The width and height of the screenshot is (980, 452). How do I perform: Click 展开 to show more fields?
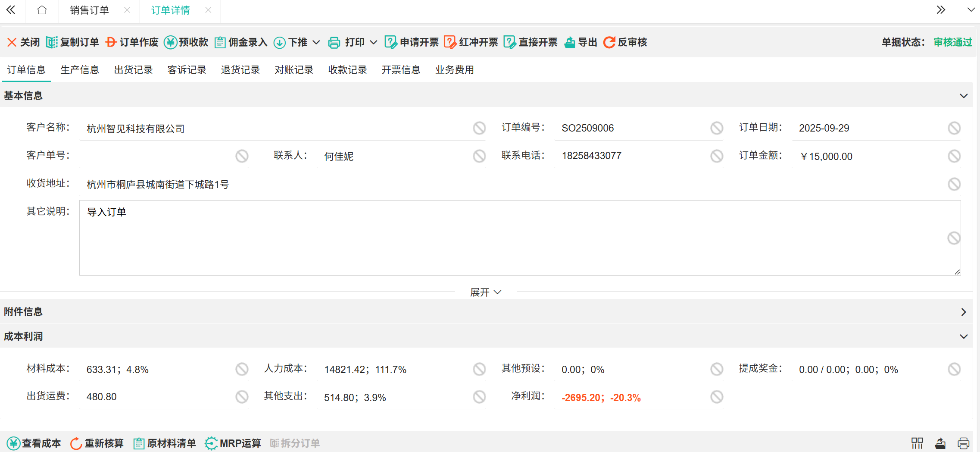tap(485, 292)
